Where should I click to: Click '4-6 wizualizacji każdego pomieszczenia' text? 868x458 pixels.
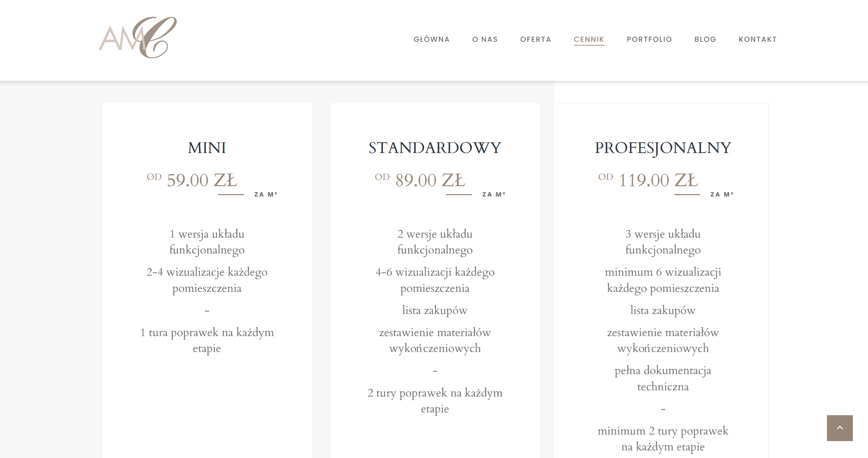(x=435, y=280)
